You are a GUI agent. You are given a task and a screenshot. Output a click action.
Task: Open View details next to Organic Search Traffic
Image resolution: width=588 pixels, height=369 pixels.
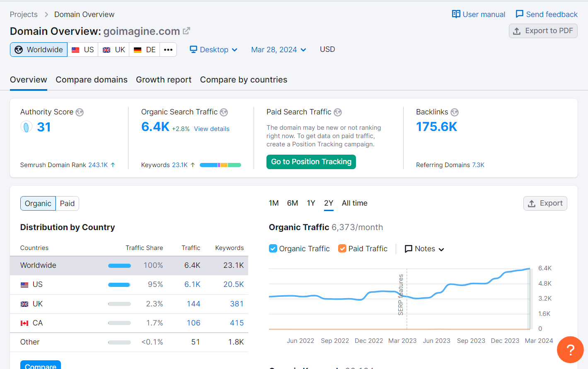tap(211, 129)
